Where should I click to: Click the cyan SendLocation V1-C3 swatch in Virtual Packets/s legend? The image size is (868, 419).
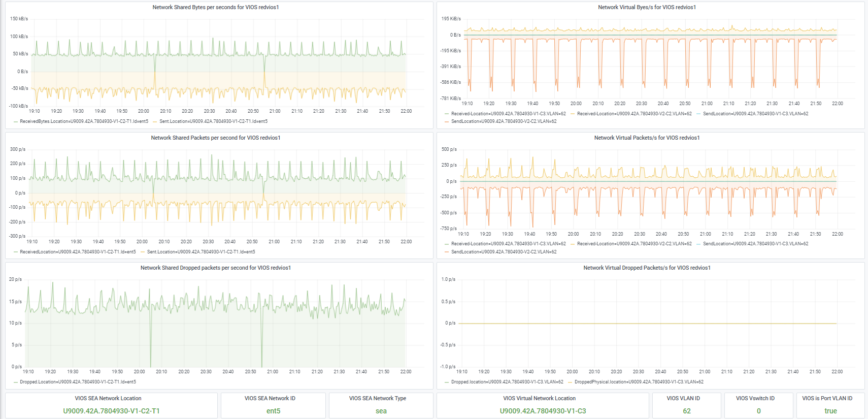coord(698,244)
